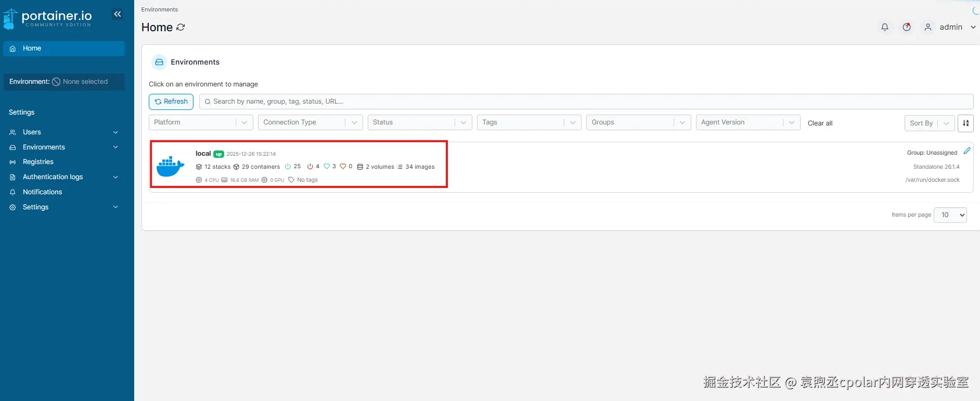Click the Clear all filters link
The width and height of the screenshot is (980, 401).
coord(820,123)
